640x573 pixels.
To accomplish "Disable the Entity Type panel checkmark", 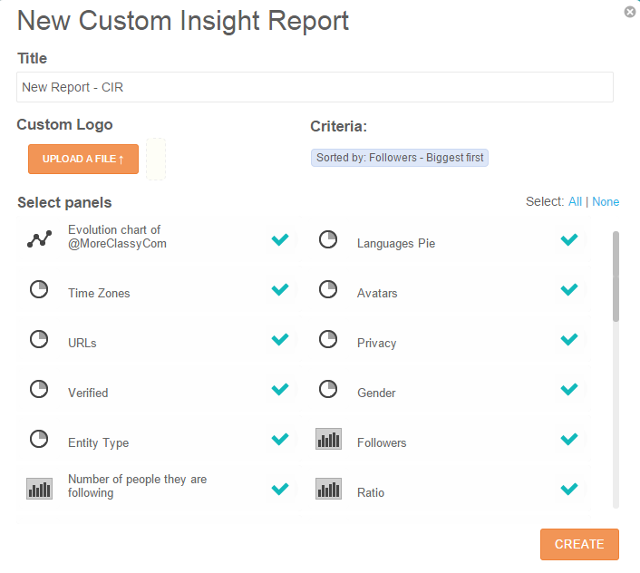I will coord(280,439).
